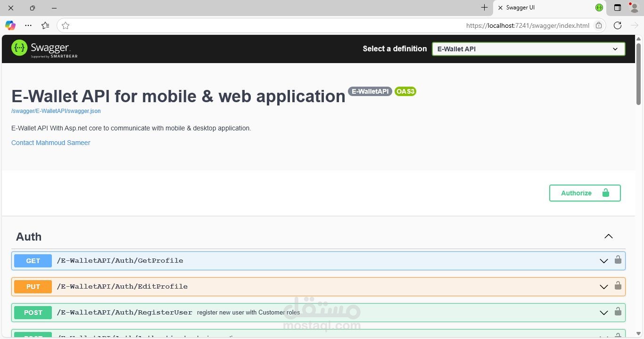
Task: Click the Copilot icon in the browser toolbar
Action: (x=10, y=25)
